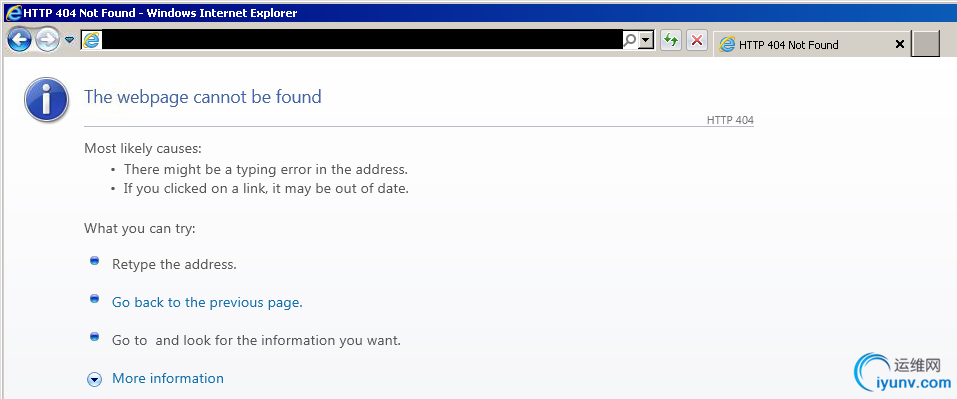Click the grayed Forward arrow button
Screen dimensions: 957x399
pyautogui.click(x=47, y=40)
